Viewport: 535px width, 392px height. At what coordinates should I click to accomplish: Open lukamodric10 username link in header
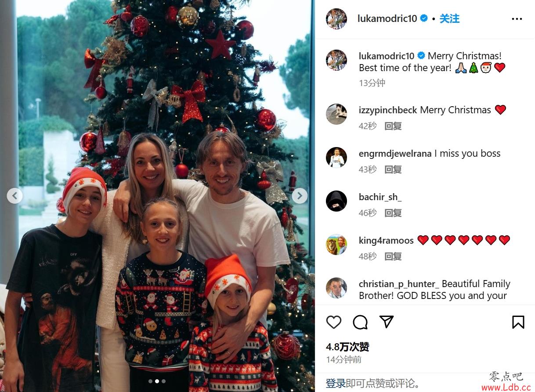point(387,18)
